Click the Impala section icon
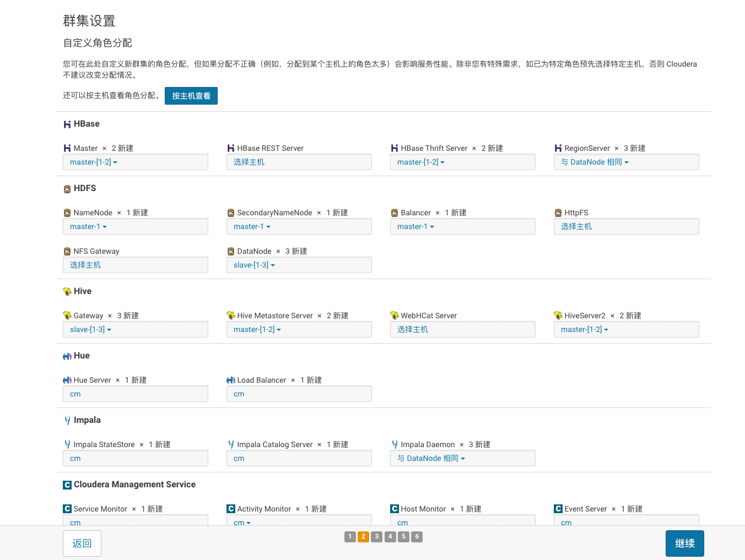This screenshot has width=745, height=560. point(67,421)
